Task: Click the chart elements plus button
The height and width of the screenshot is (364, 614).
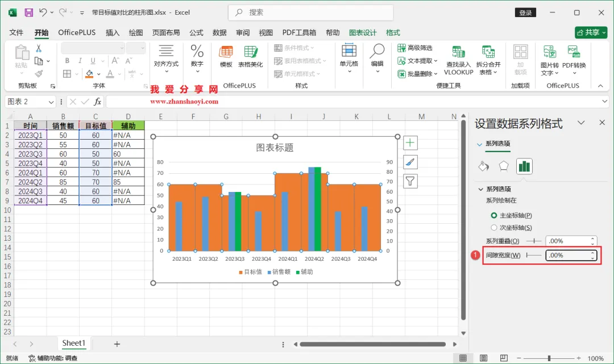Action: click(410, 143)
